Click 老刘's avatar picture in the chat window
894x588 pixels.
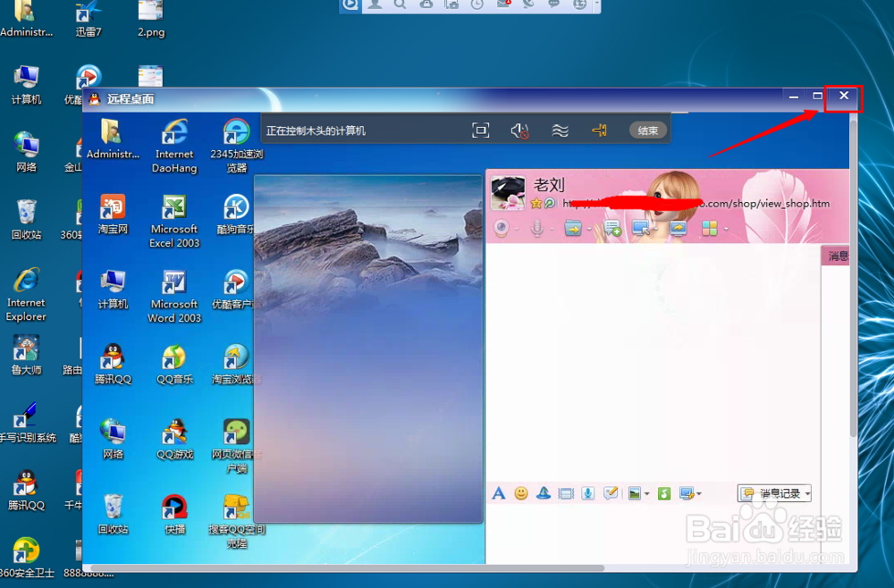click(x=508, y=193)
